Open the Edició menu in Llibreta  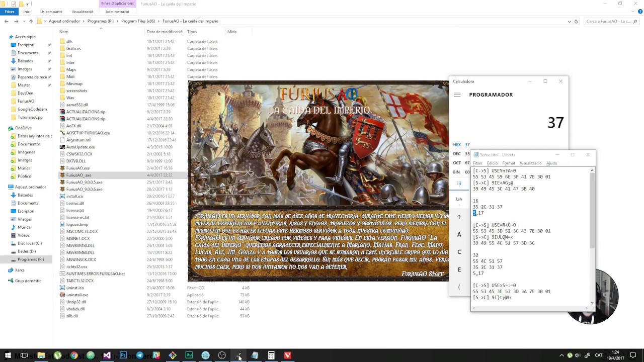point(492,163)
